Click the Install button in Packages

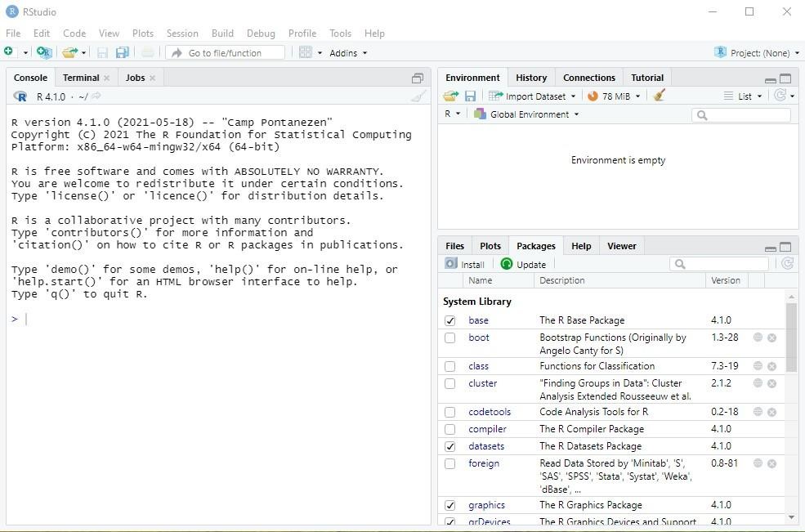click(x=466, y=263)
